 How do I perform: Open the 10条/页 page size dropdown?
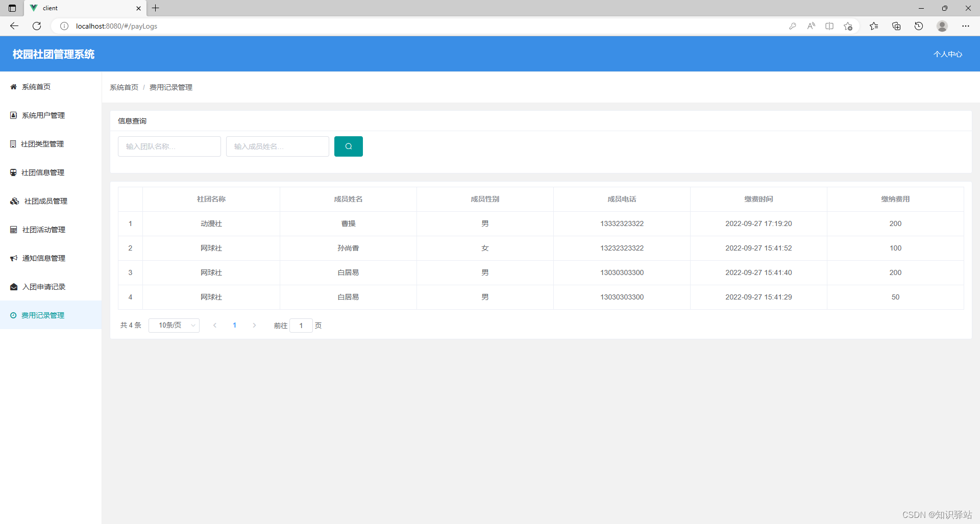pos(174,326)
